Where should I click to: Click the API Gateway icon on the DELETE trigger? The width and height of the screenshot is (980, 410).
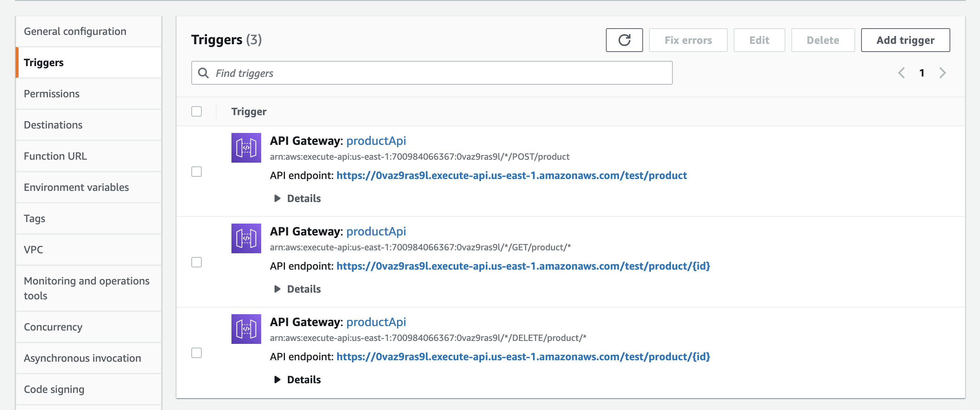[x=246, y=329]
